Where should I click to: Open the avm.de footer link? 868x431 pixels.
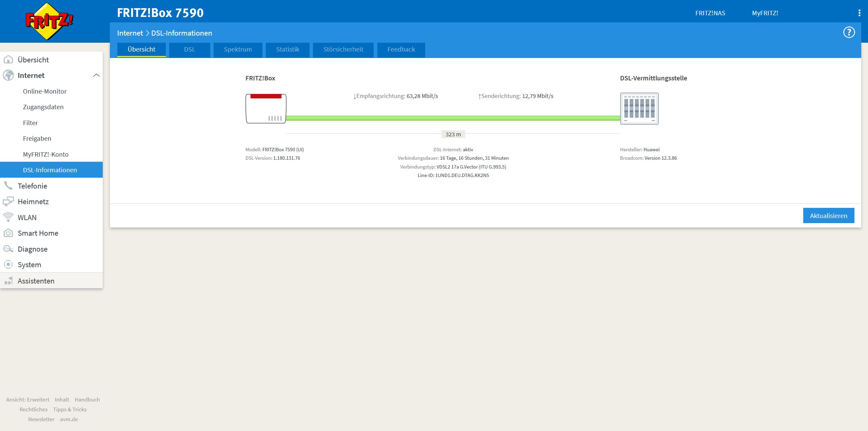coord(69,419)
